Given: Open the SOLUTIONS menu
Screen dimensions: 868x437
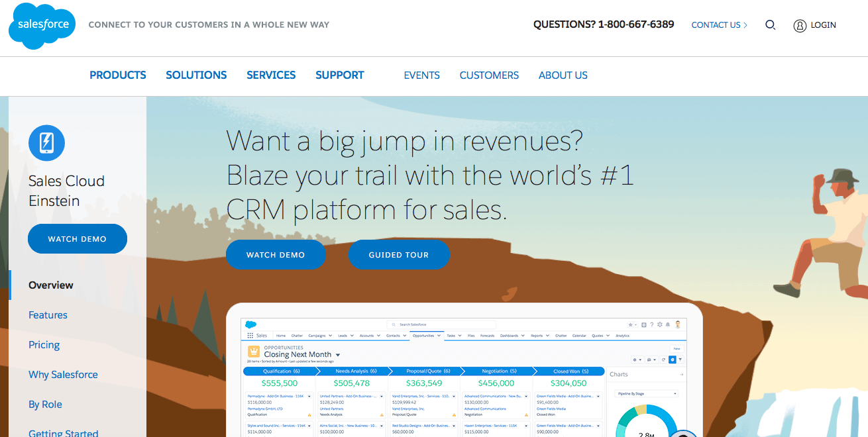Looking at the screenshot, I should click(x=196, y=75).
